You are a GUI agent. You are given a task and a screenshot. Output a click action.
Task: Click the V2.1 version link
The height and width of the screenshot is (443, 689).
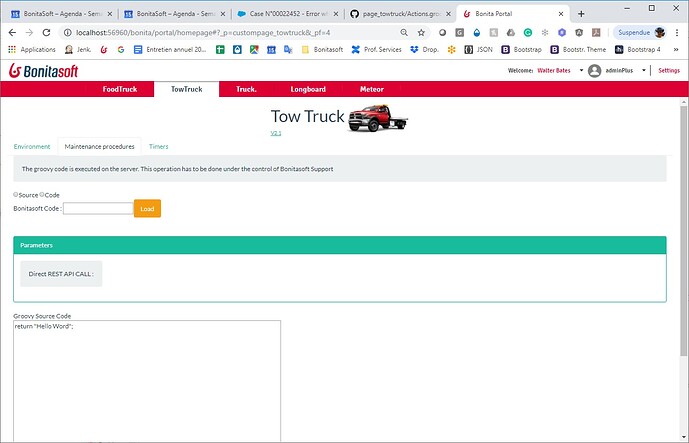[x=276, y=133]
